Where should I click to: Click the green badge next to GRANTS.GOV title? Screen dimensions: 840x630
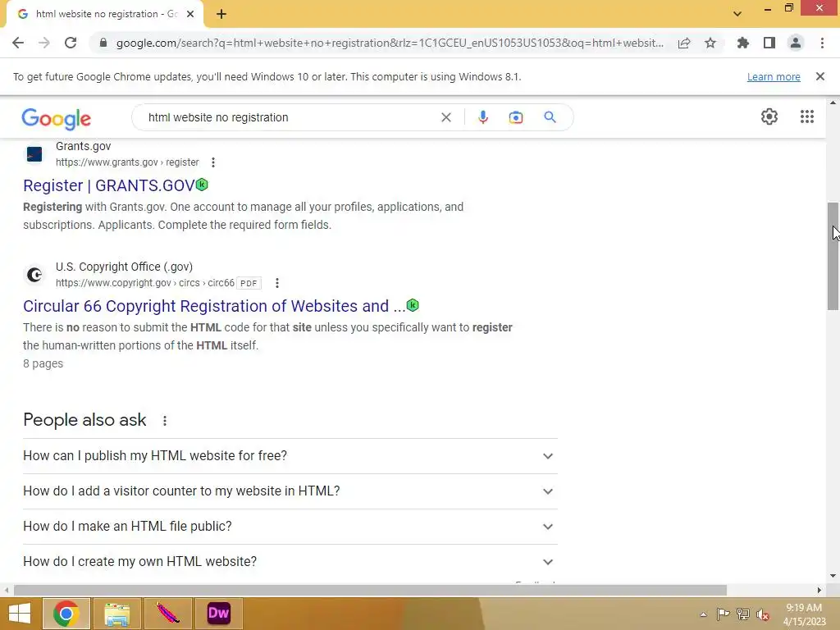click(x=202, y=185)
